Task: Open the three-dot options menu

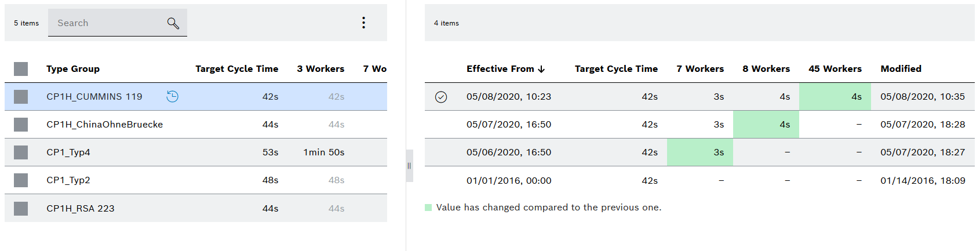Action: tap(363, 23)
